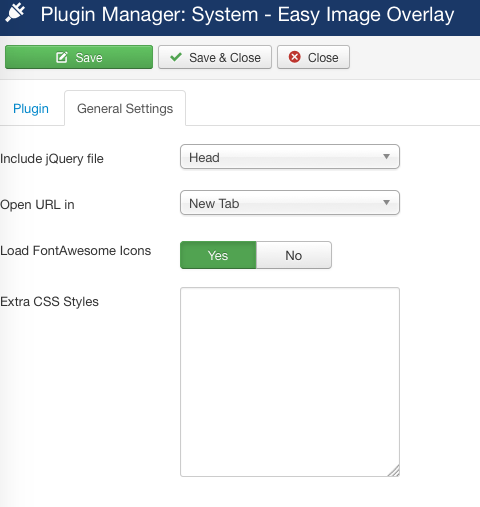Image resolution: width=480 pixels, height=507 pixels.
Task: Click the Save & Close button
Action: coord(215,57)
